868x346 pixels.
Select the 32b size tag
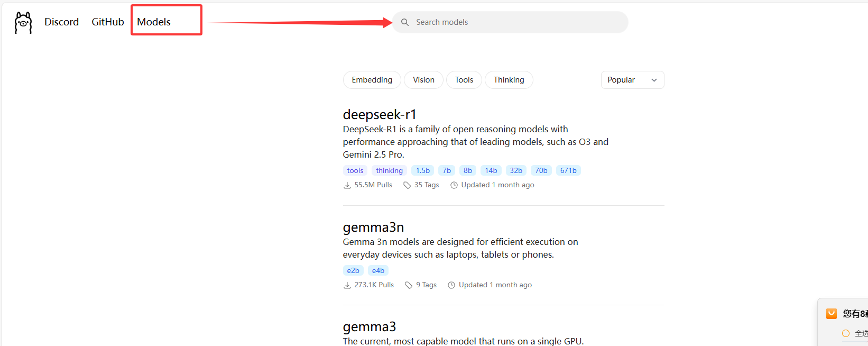(x=516, y=170)
